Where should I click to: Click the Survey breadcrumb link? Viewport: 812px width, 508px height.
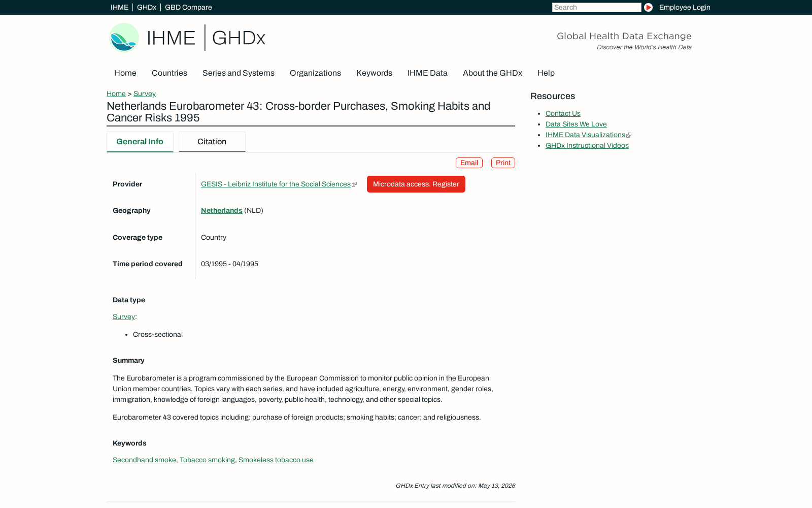pyautogui.click(x=145, y=93)
